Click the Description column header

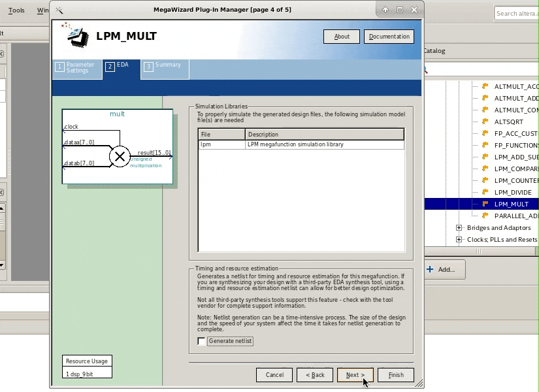tap(325, 135)
